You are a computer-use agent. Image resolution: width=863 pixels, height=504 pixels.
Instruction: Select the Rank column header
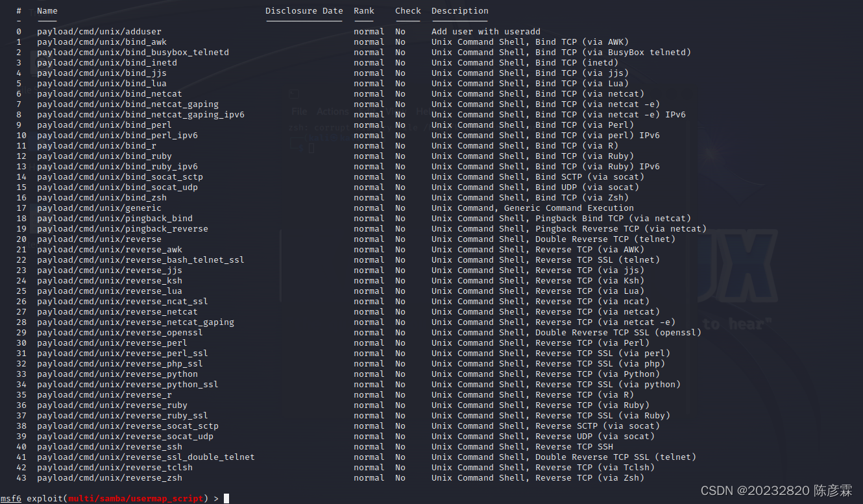[364, 11]
